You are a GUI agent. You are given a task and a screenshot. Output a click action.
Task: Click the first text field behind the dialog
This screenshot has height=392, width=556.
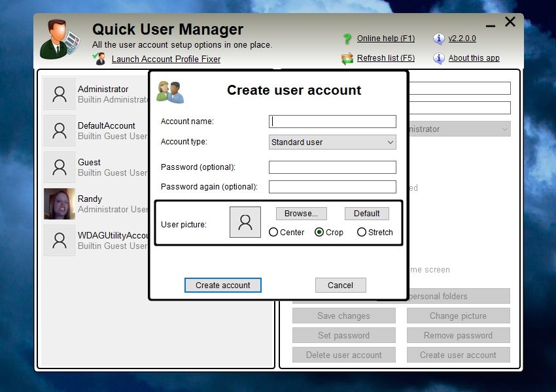[460, 88]
